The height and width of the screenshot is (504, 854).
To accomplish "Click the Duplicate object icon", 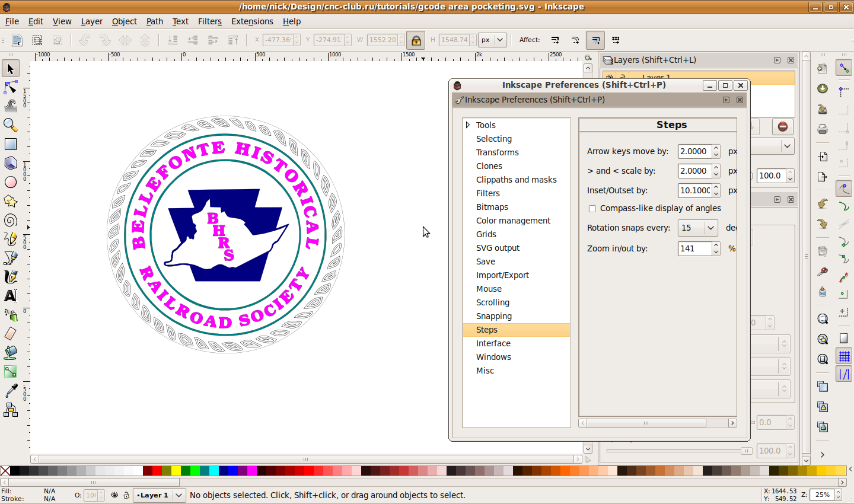I will pos(823,387).
